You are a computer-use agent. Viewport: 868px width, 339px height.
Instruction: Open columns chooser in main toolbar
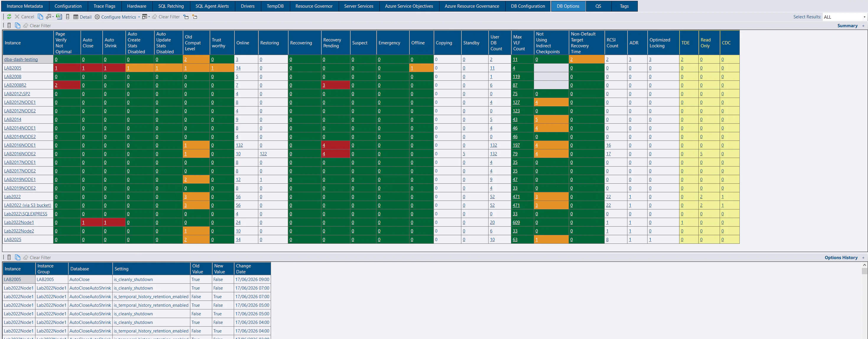68,17
